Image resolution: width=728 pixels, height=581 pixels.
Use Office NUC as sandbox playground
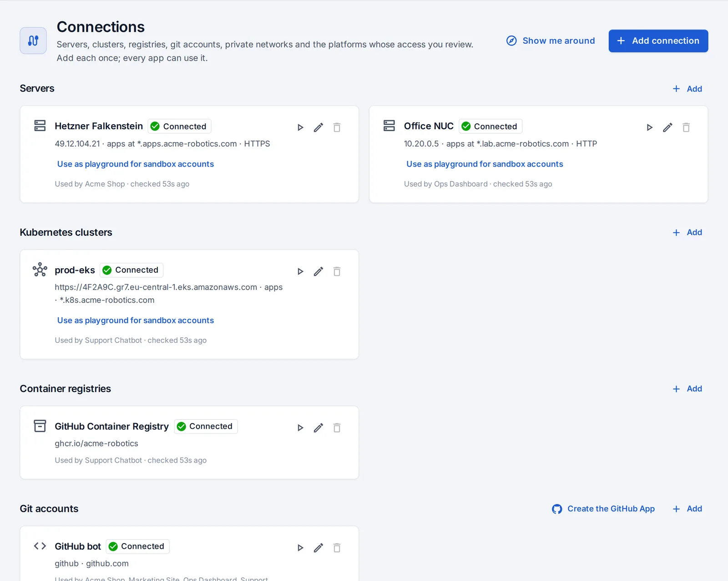tap(485, 164)
